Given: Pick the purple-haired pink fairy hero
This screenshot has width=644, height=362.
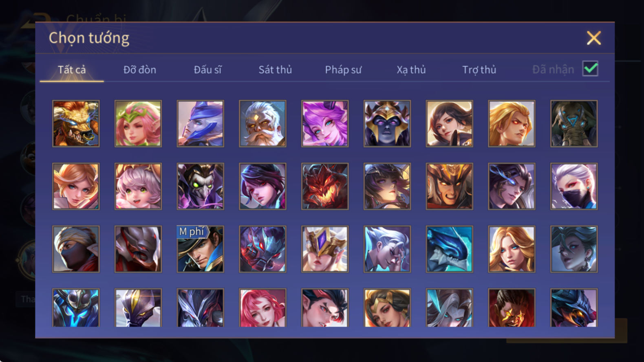Looking at the screenshot, I should coord(325,124).
